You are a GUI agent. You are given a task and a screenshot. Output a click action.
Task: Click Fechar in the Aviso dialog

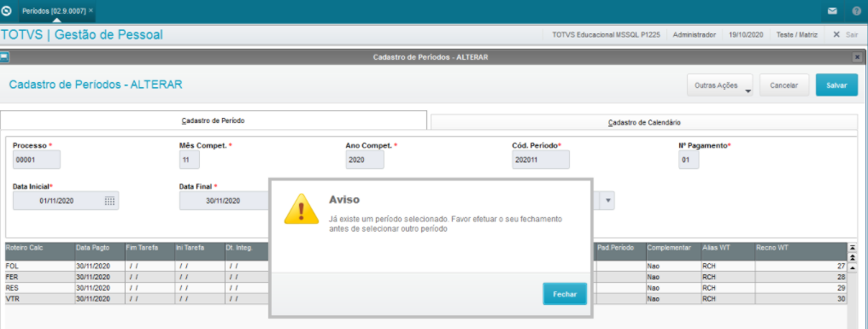pyautogui.click(x=565, y=294)
